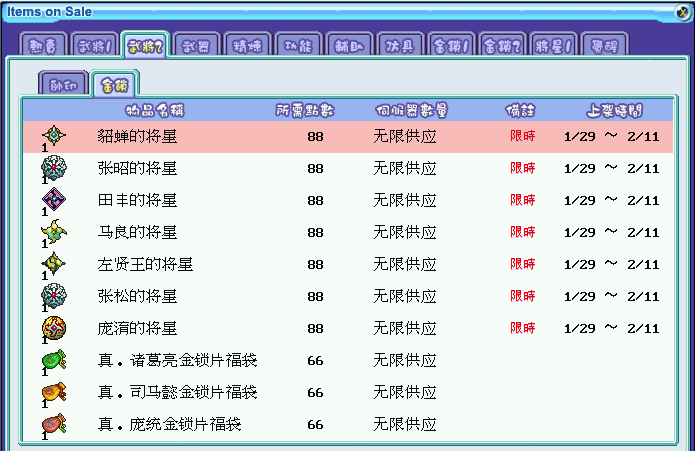Select the 田丰的将星 purple icon
Image resolution: width=695 pixels, height=451 pixels.
[53, 200]
